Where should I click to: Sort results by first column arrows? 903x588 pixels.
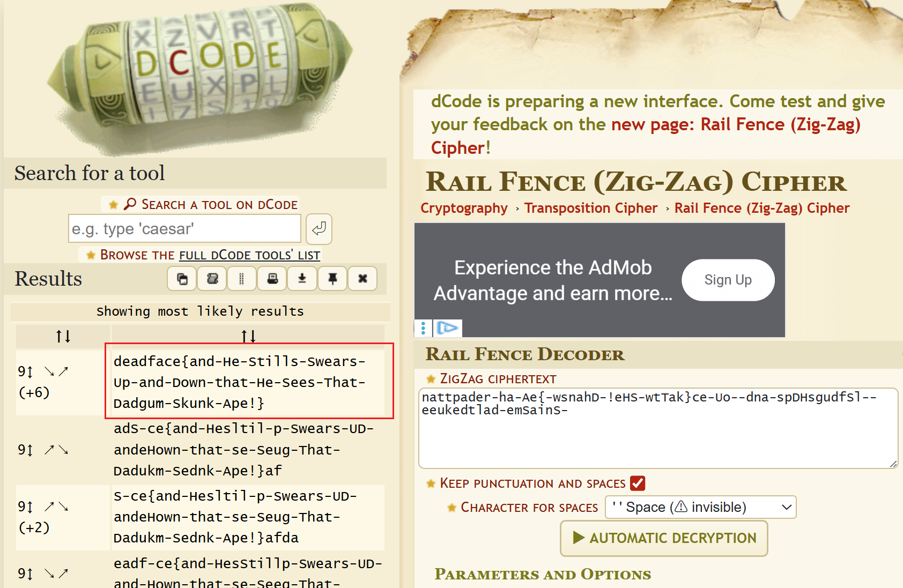[63, 336]
